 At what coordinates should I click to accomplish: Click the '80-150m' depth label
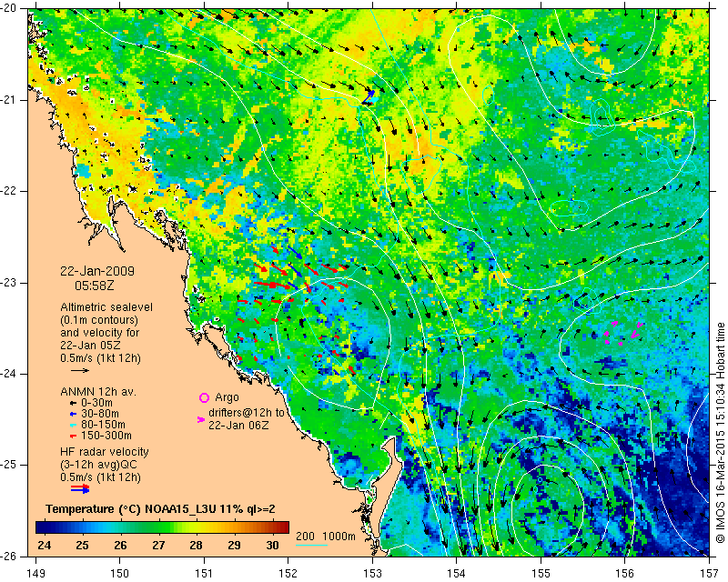103,425
